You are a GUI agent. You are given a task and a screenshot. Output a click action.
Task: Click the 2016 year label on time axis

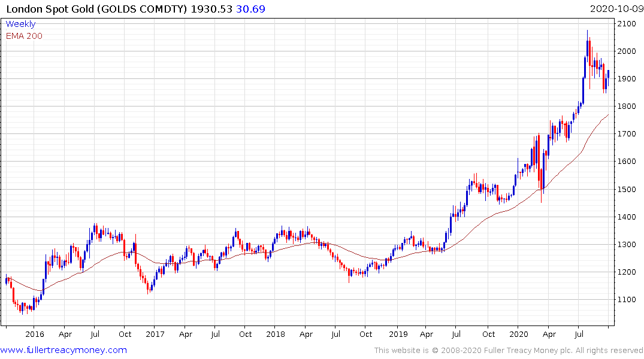coord(35,334)
